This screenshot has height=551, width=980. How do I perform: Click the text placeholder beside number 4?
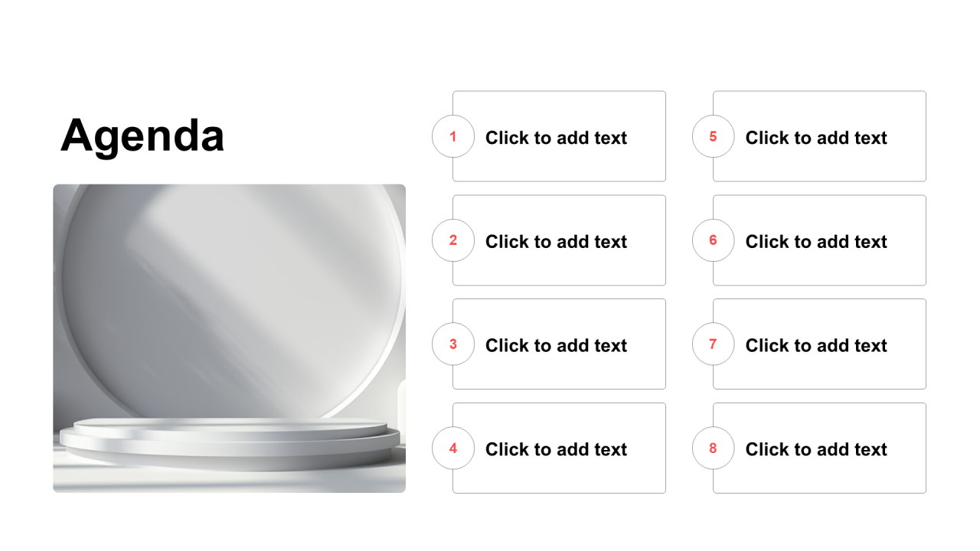point(559,448)
